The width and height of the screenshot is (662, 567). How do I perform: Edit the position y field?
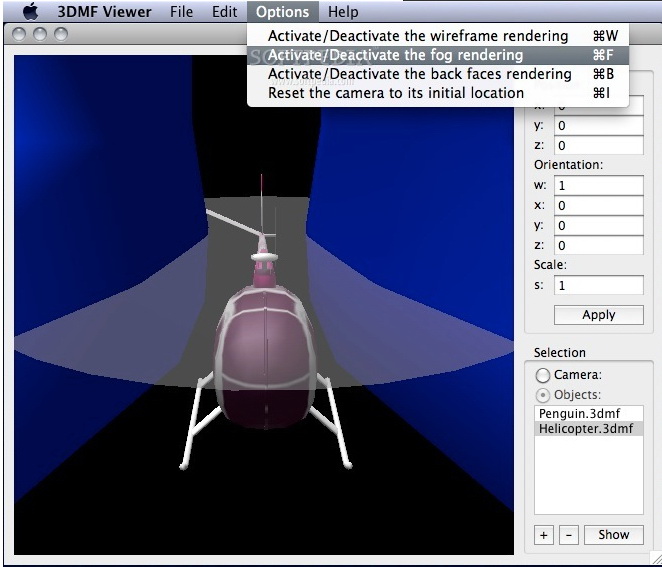tap(599, 126)
